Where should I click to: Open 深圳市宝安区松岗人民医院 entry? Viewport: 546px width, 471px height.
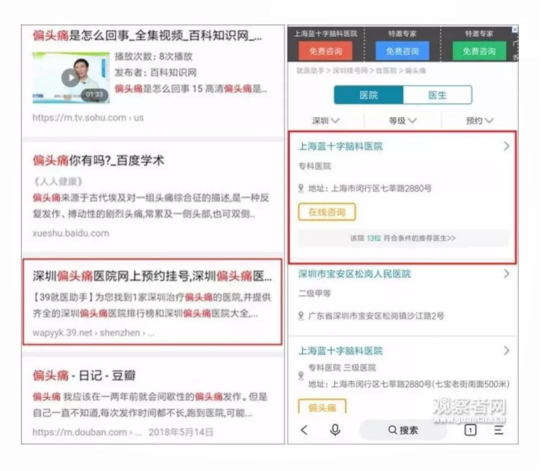(x=354, y=274)
